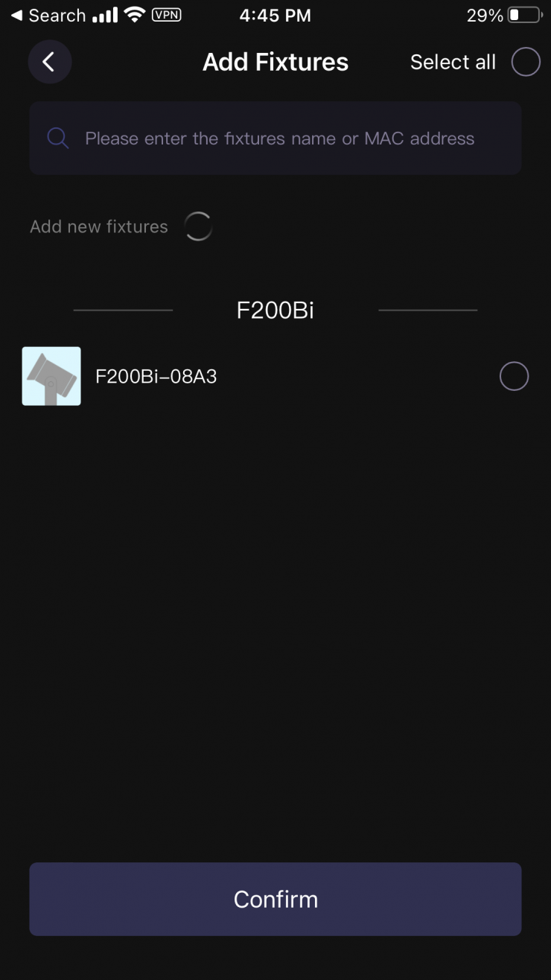Go back using the left chevron button
The image size is (551, 980).
pyautogui.click(x=49, y=62)
